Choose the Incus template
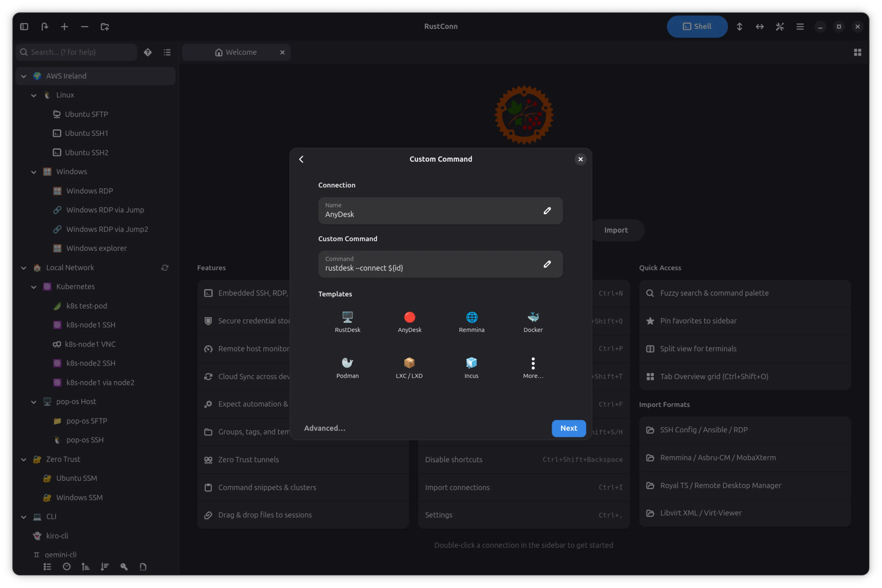The image size is (882, 588). click(x=472, y=368)
